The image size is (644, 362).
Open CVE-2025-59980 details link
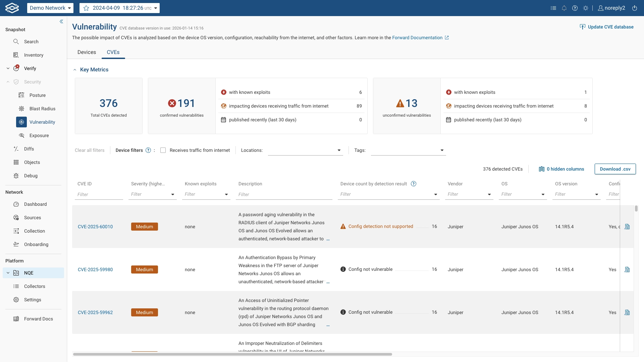pos(95,269)
